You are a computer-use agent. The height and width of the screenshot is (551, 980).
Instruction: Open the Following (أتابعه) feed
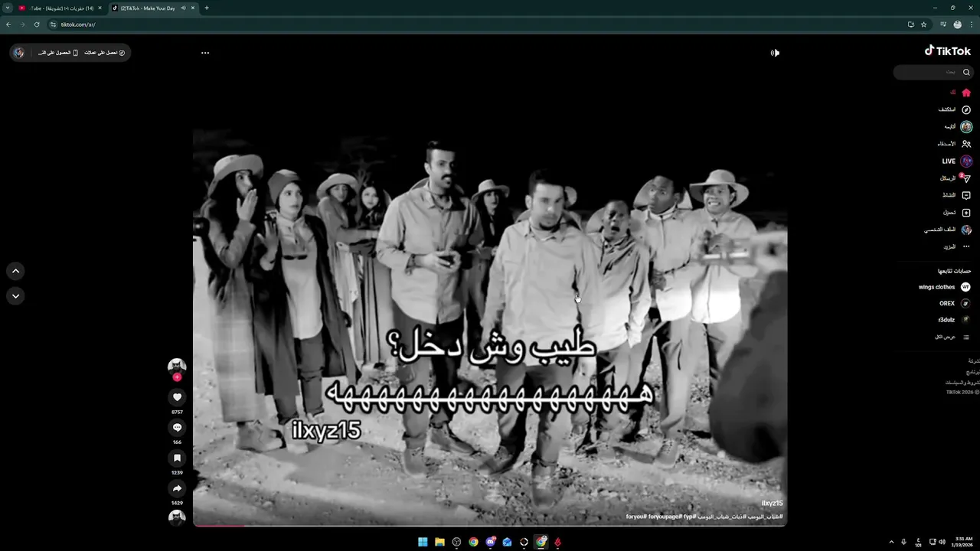tap(958, 127)
